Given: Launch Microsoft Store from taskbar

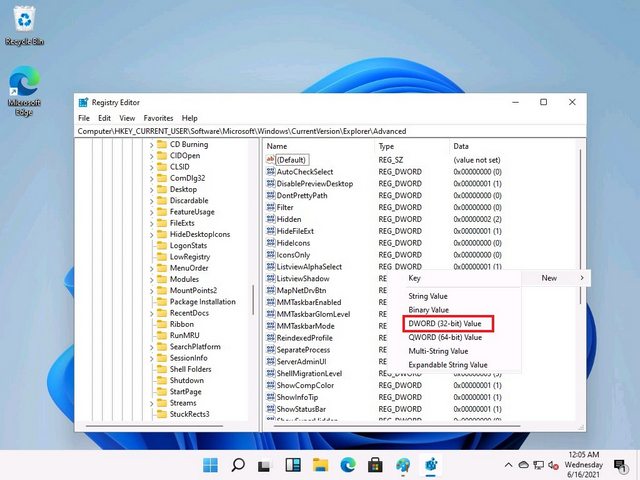Looking at the screenshot, I should point(376,465).
